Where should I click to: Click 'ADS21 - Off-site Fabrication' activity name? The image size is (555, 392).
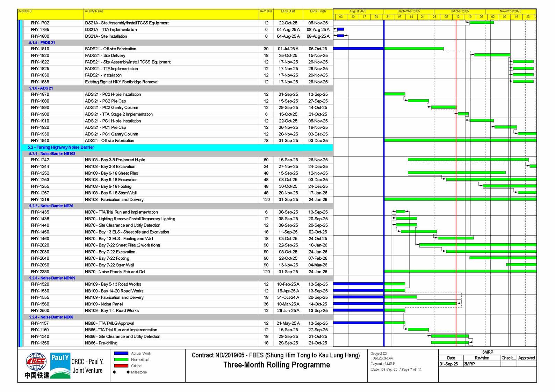pyautogui.click(x=109, y=141)
